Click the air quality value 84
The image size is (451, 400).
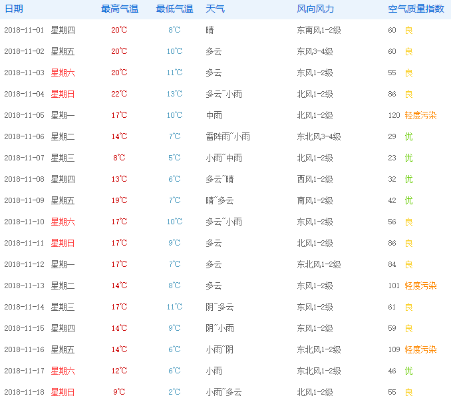point(392,264)
